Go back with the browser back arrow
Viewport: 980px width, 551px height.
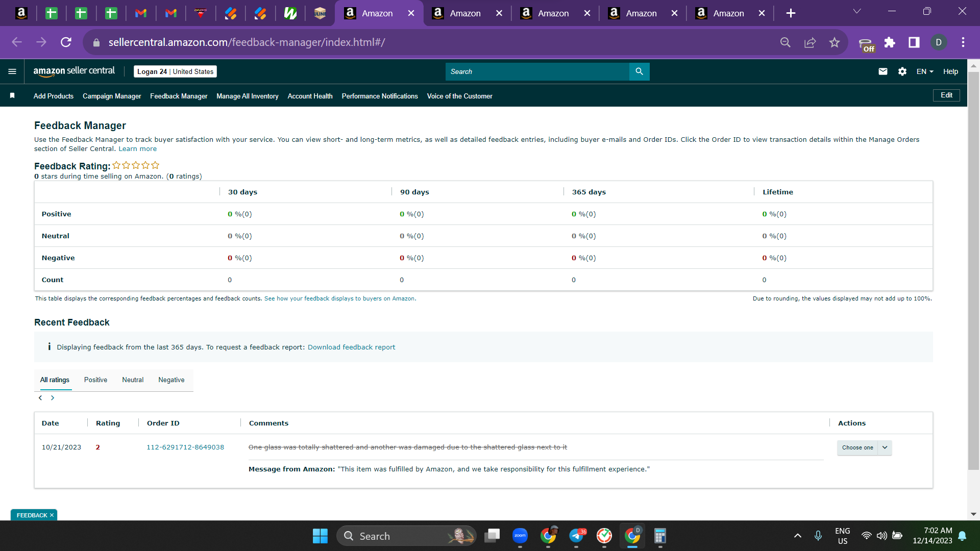tap(17, 42)
